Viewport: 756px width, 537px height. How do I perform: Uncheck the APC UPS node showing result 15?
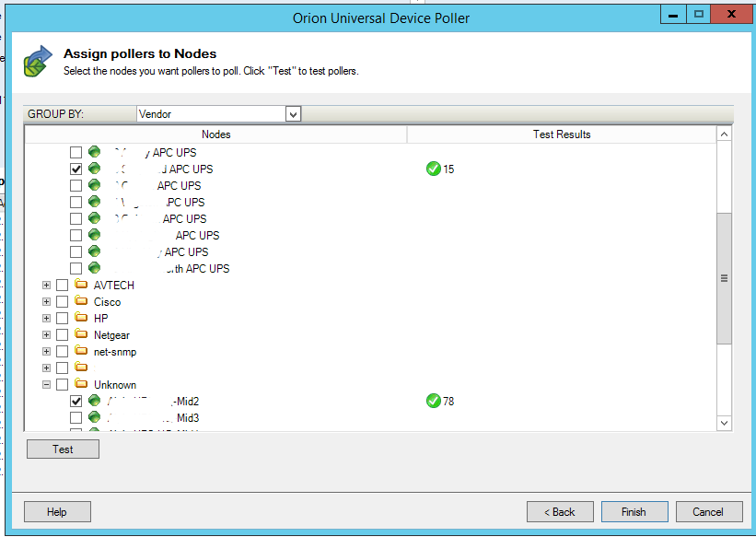point(76,169)
